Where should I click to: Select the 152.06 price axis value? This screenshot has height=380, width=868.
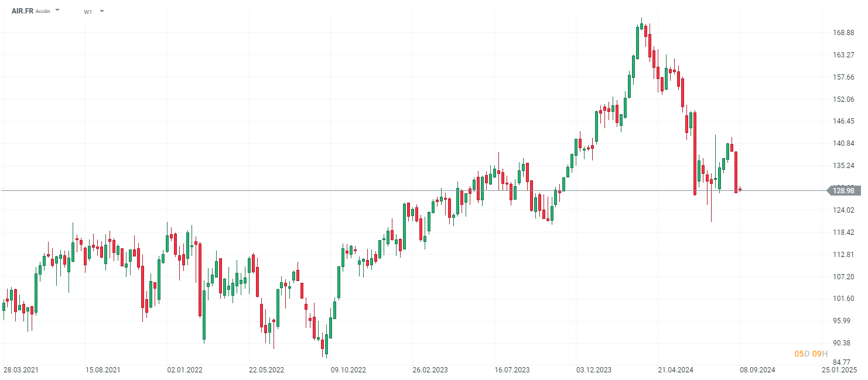pyautogui.click(x=843, y=99)
